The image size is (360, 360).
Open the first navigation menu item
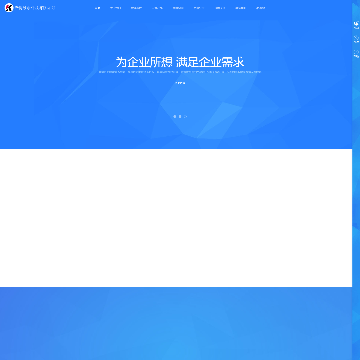(97, 8)
